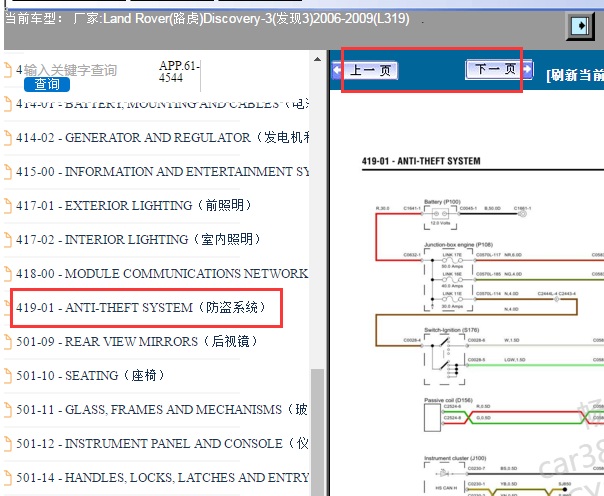Click document icon beside 417-02 Interior Lighting

pyautogui.click(x=8, y=239)
